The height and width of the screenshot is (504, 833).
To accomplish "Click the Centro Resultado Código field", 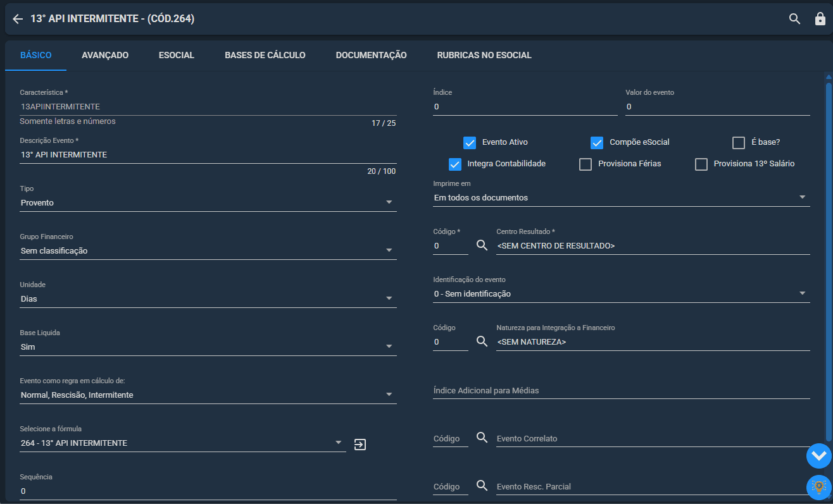I will point(451,246).
